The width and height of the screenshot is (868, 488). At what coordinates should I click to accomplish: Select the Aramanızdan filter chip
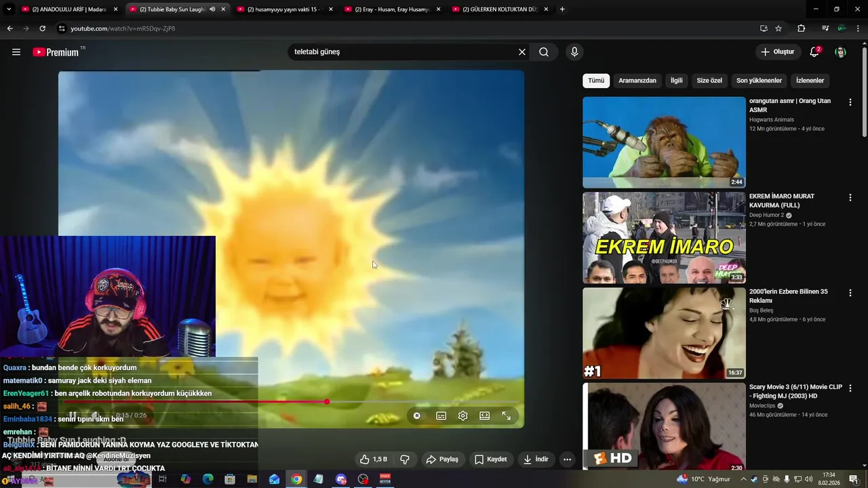point(637,81)
